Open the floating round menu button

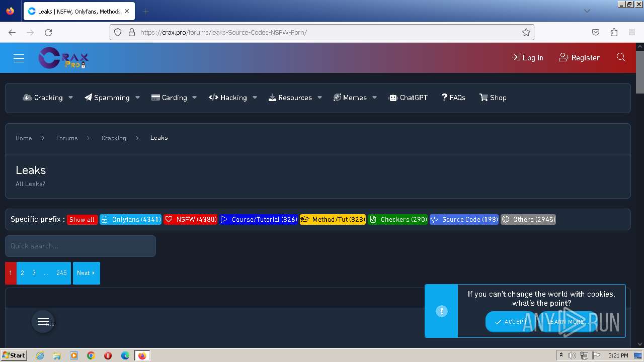coord(43,322)
